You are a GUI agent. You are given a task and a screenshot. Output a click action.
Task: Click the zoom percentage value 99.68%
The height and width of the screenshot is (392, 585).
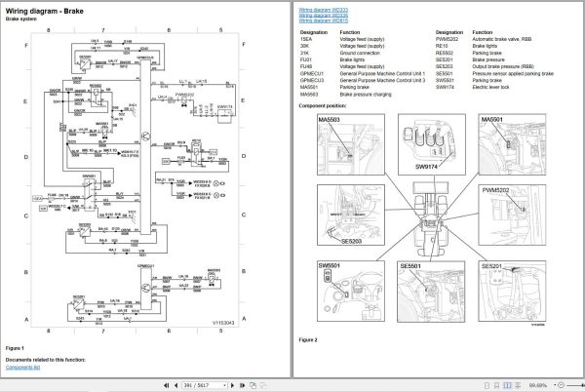[538, 385]
